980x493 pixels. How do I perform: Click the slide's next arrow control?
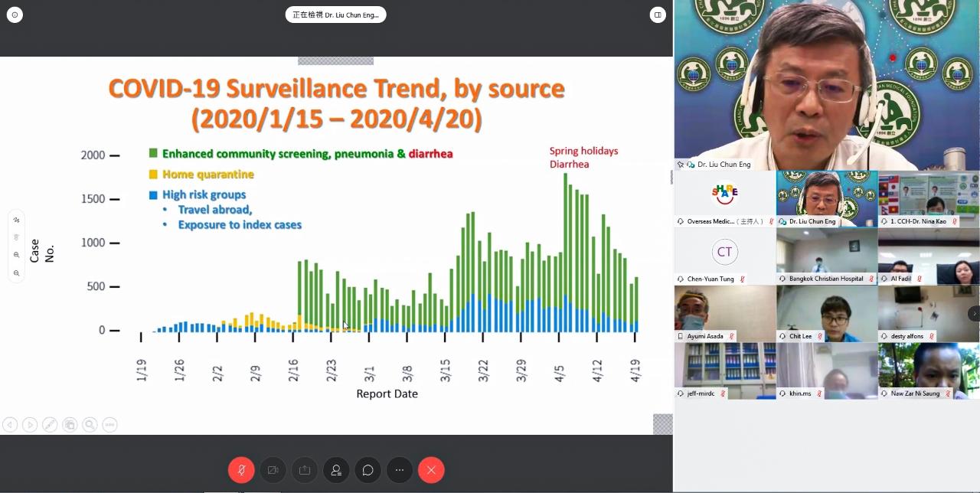(x=30, y=425)
